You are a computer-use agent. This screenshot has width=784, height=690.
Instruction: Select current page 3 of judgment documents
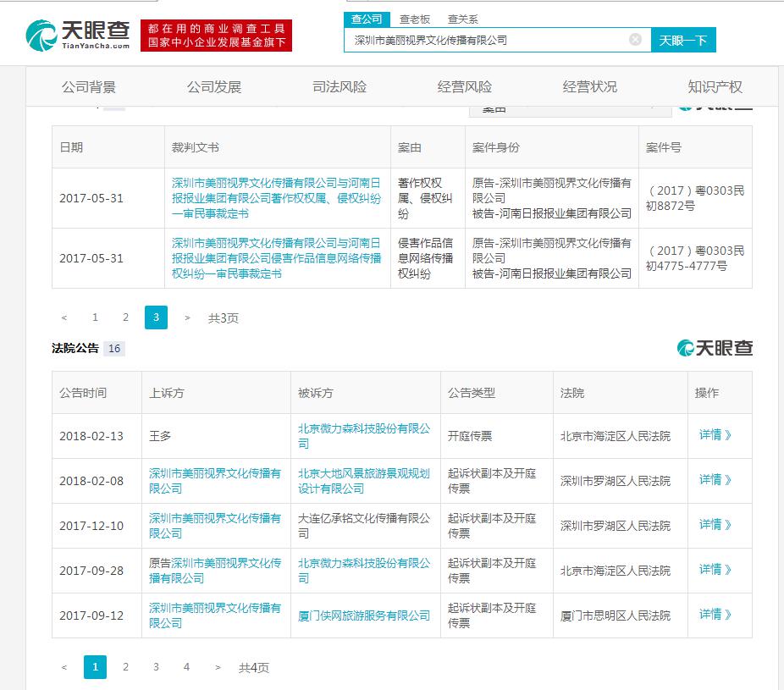[x=156, y=317]
